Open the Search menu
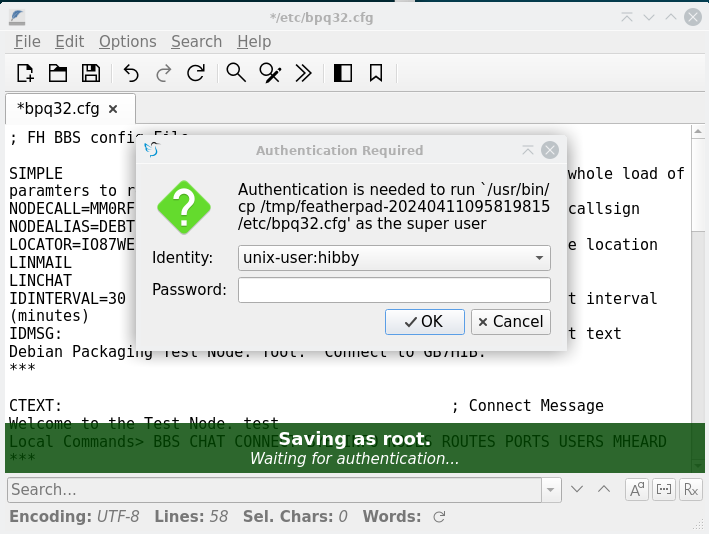 coord(196,41)
